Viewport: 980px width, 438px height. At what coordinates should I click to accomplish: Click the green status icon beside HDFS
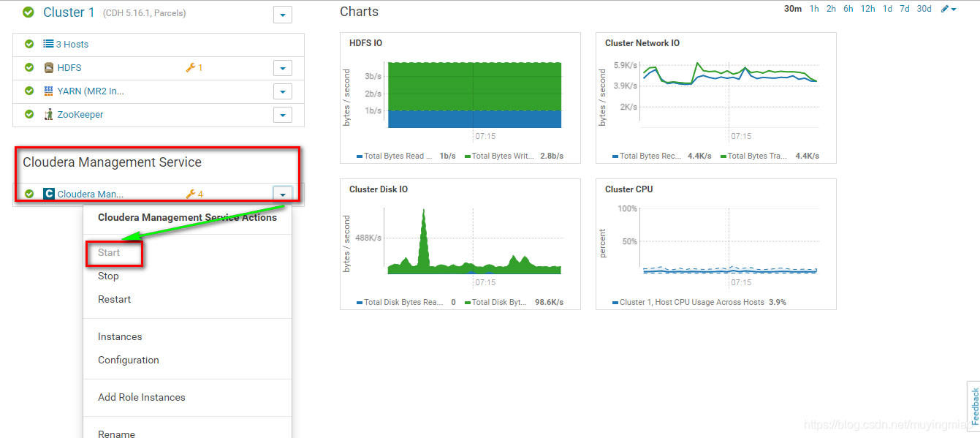[29, 67]
